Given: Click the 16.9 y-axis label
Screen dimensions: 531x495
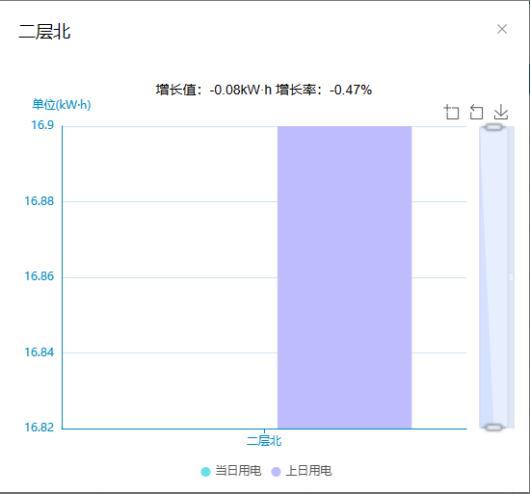Looking at the screenshot, I should (x=42, y=125).
